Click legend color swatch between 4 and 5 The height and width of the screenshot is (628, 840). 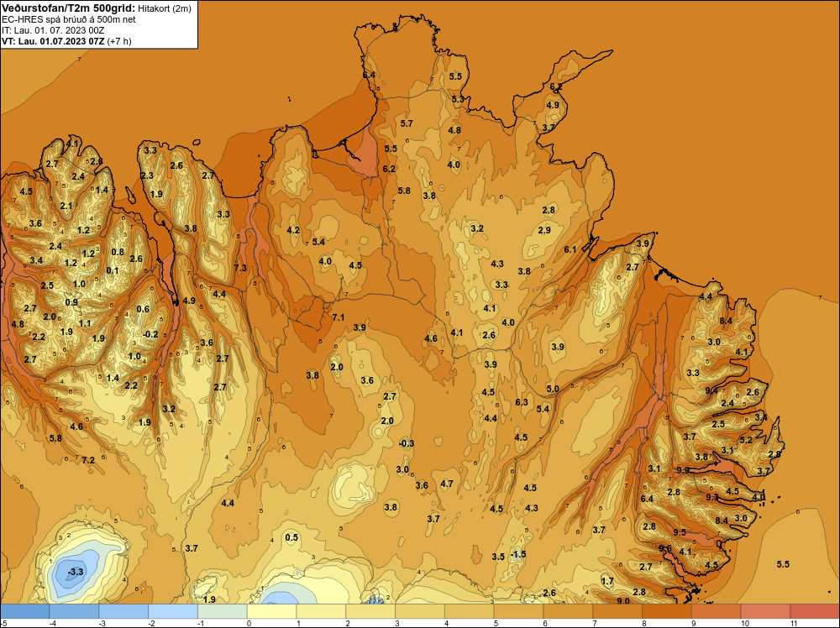(470, 611)
